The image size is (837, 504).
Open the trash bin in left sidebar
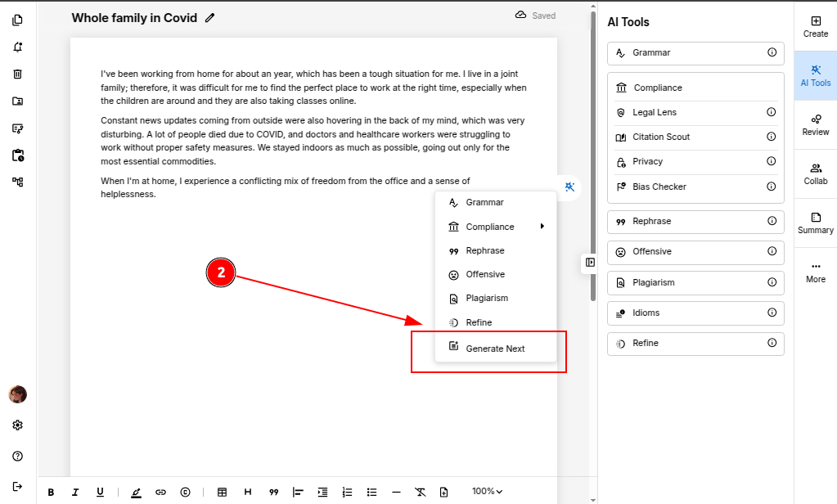[x=17, y=74]
